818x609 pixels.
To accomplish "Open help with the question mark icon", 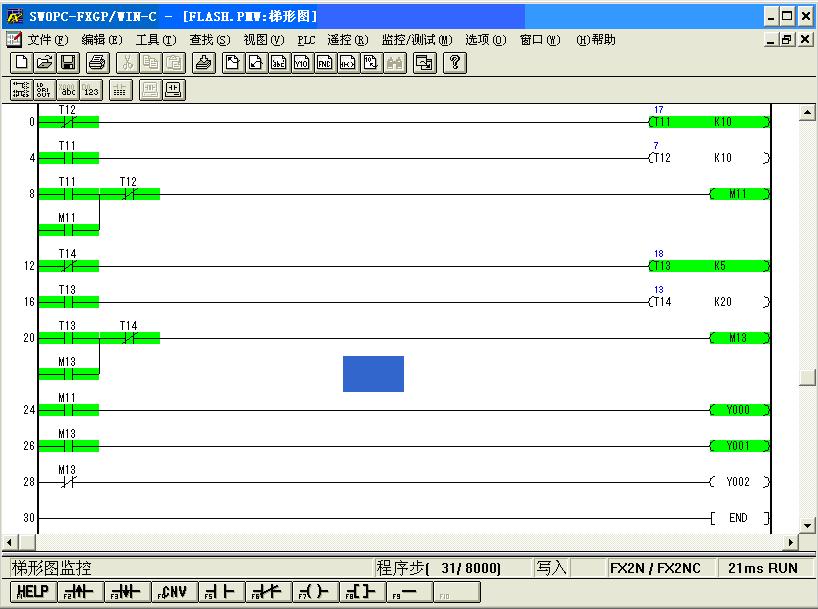I will point(455,63).
